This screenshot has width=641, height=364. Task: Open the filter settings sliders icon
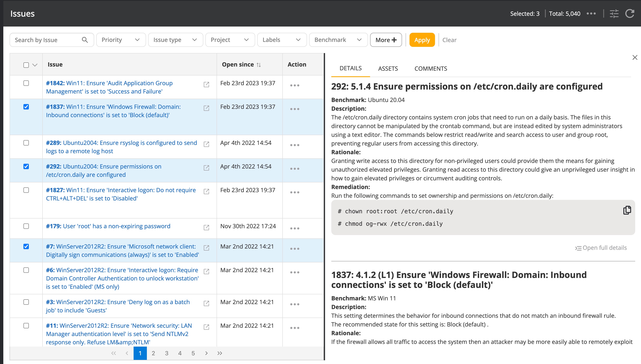click(614, 14)
